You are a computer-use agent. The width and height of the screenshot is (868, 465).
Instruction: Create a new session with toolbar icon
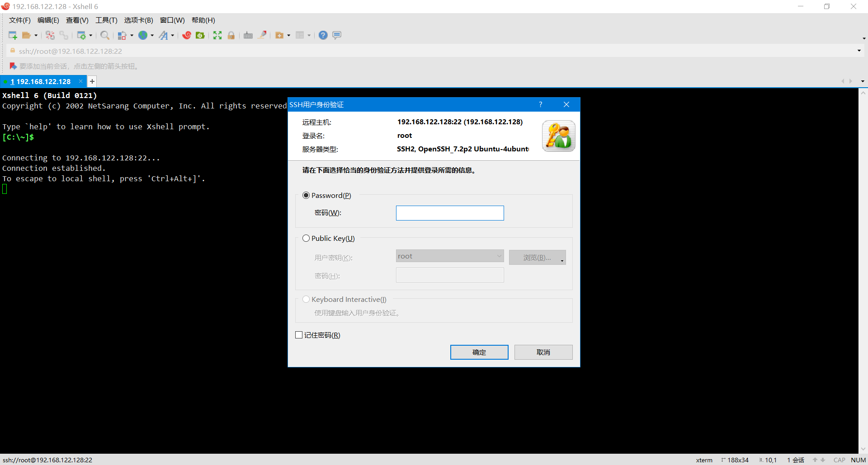pos(13,35)
